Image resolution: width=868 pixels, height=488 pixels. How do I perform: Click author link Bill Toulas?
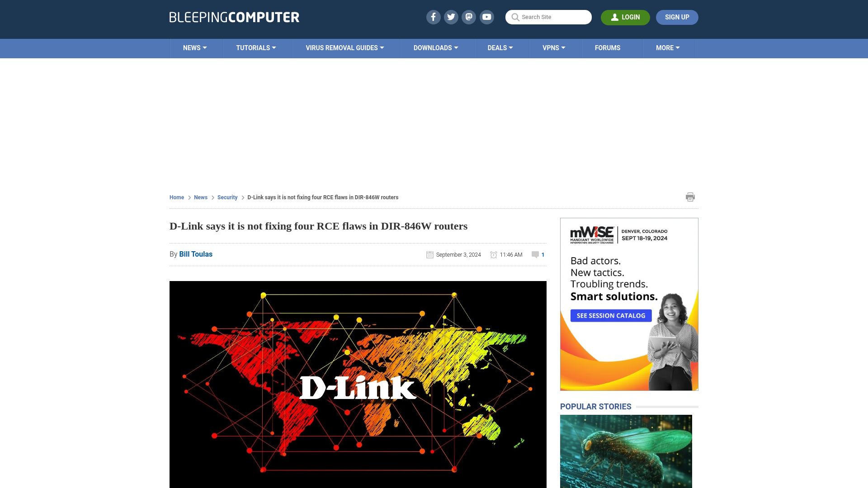click(196, 254)
